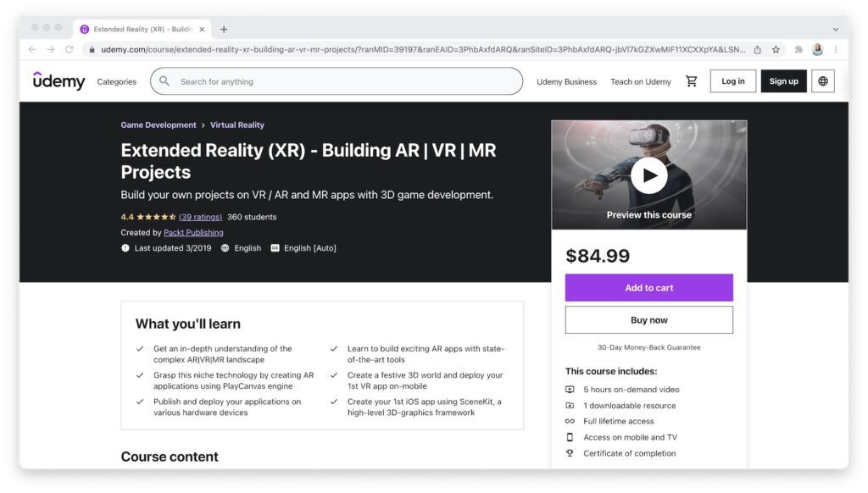Open the tab list chevron
The width and height of the screenshot is (868, 493).
(836, 29)
